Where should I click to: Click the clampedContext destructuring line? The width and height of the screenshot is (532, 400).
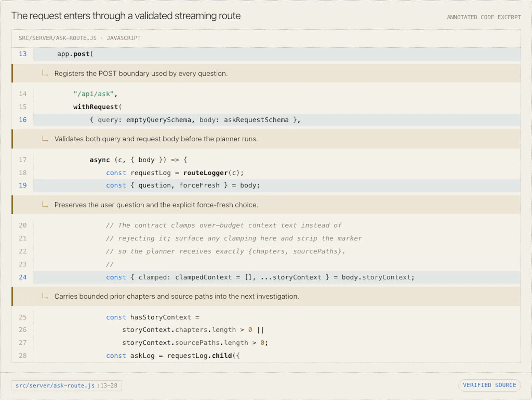[260, 277]
